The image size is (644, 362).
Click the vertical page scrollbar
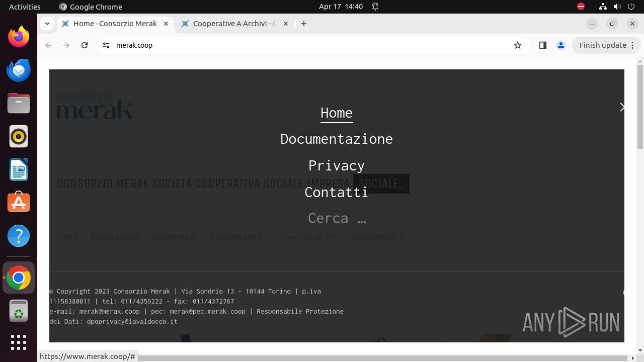pyautogui.click(x=640, y=107)
